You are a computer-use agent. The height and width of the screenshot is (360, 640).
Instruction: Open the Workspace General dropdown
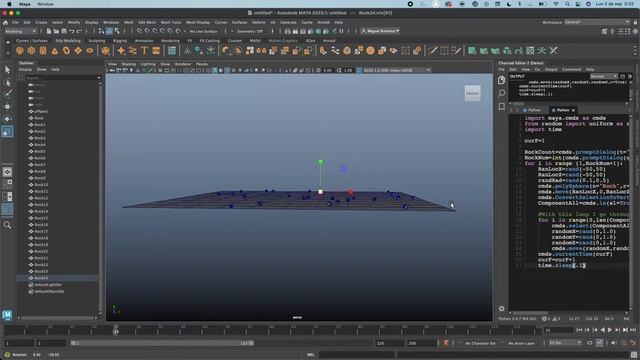tap(597, 22)
